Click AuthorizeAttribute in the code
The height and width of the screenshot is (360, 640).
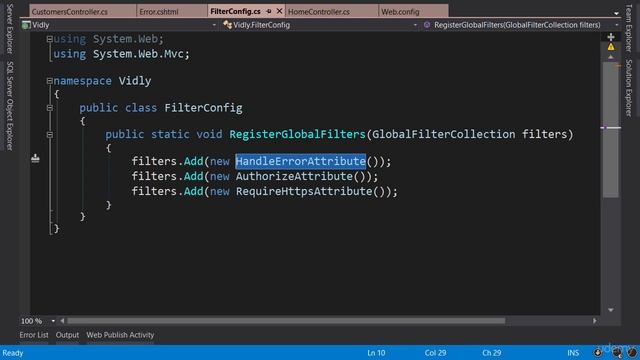(294, 176)
